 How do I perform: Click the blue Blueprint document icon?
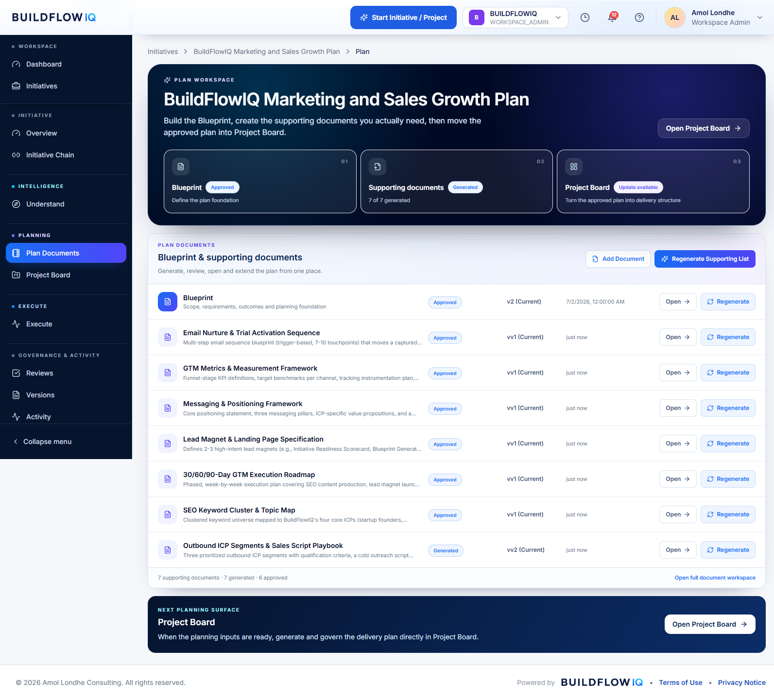coord(168,302)
